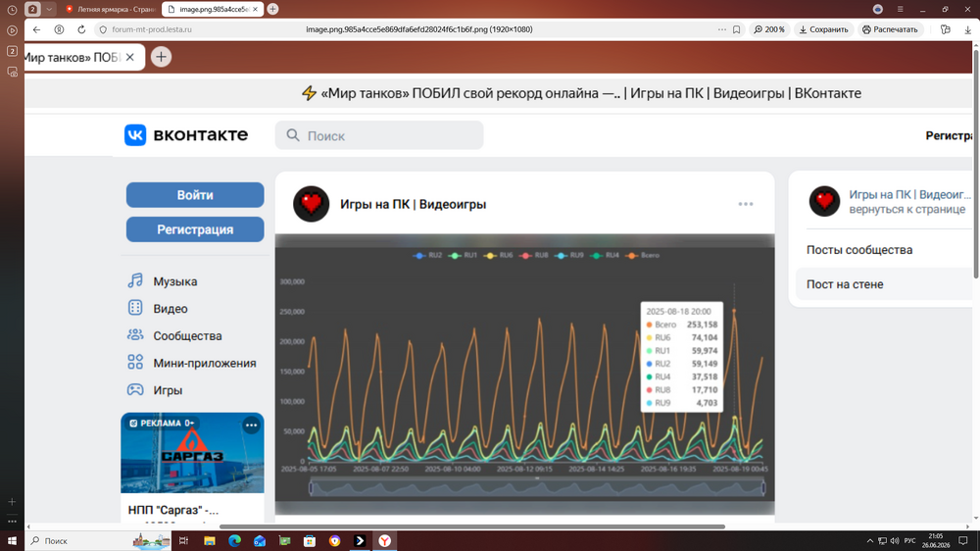The width and height of the screenshot is (980, 551).
Task: Reload the current page
Action: (x=81, y=29)
